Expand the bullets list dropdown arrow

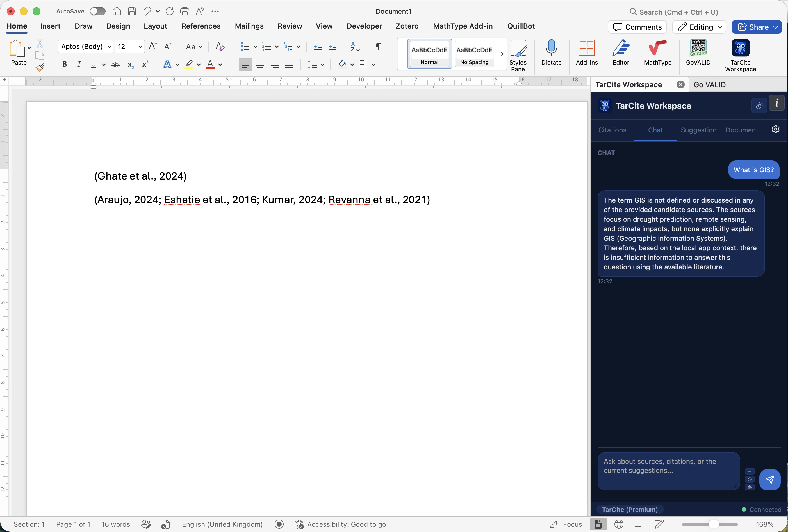click(x=255, y=47)
